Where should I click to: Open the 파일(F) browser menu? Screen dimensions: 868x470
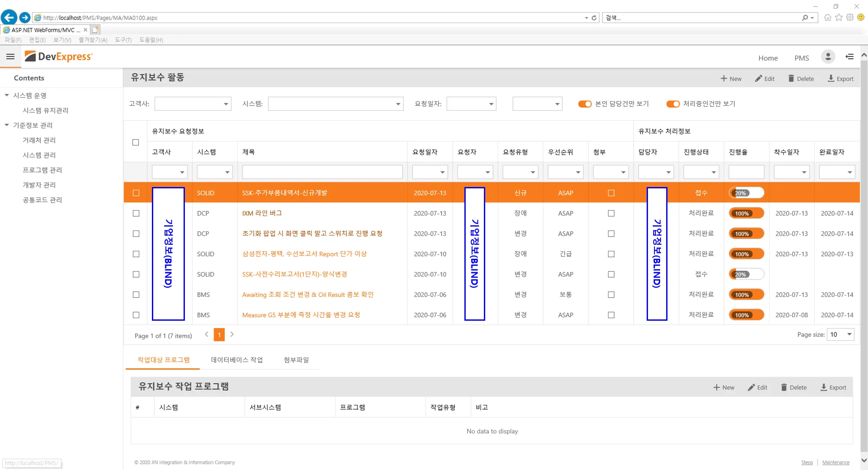pyautogui.click(x=13, y=40)
